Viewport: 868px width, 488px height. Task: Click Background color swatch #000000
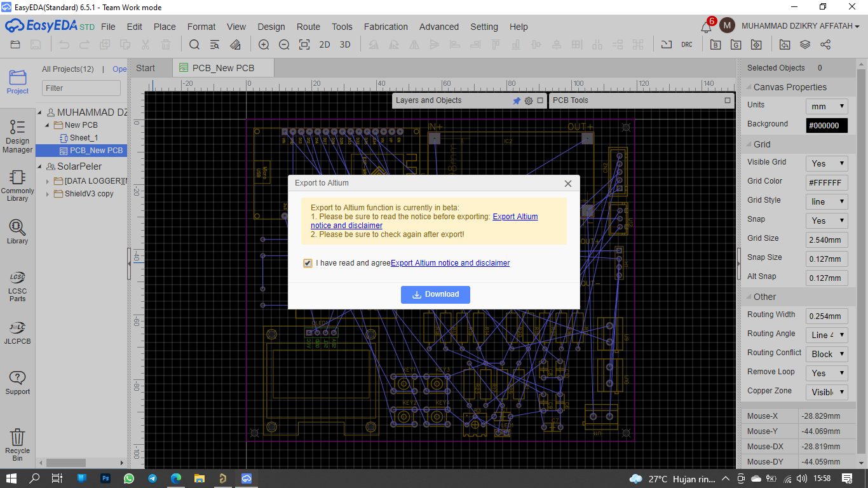click(x=827, y=125)
